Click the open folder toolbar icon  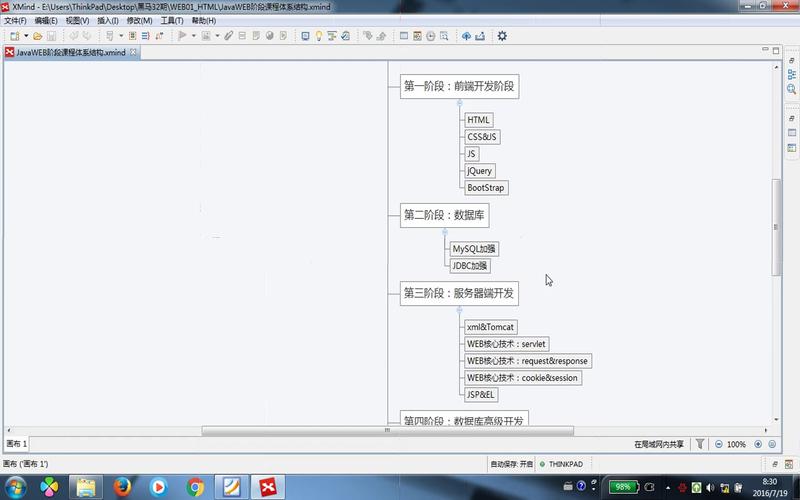click(x=38, y=36)
